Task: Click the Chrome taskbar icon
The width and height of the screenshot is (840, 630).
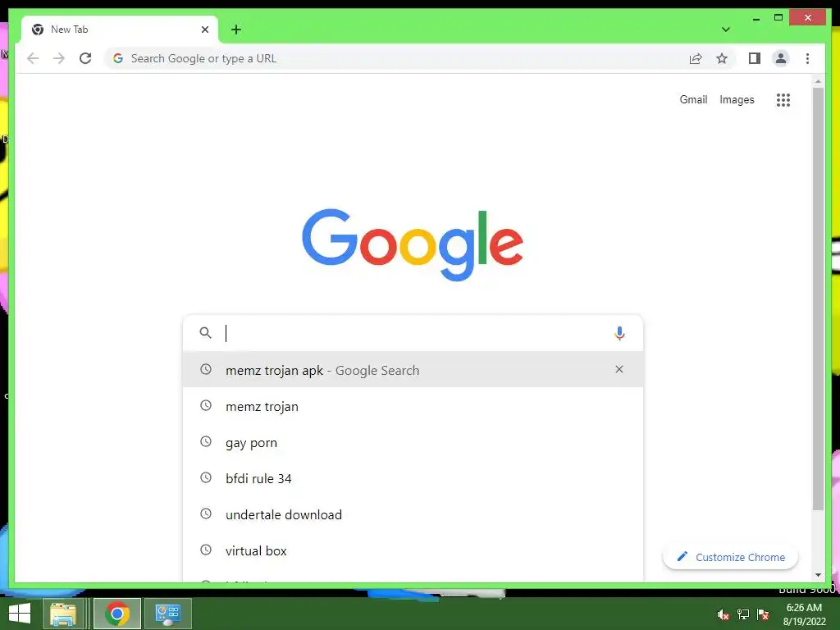Action: pos(117,614)
